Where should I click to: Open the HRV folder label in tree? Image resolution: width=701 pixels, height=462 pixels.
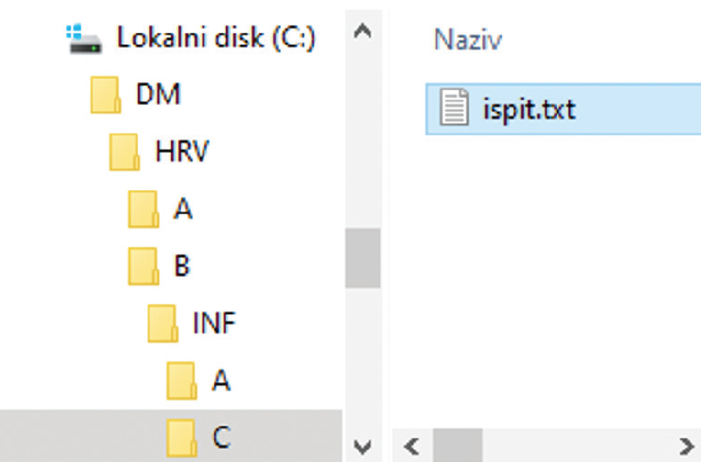pos(182,153)
